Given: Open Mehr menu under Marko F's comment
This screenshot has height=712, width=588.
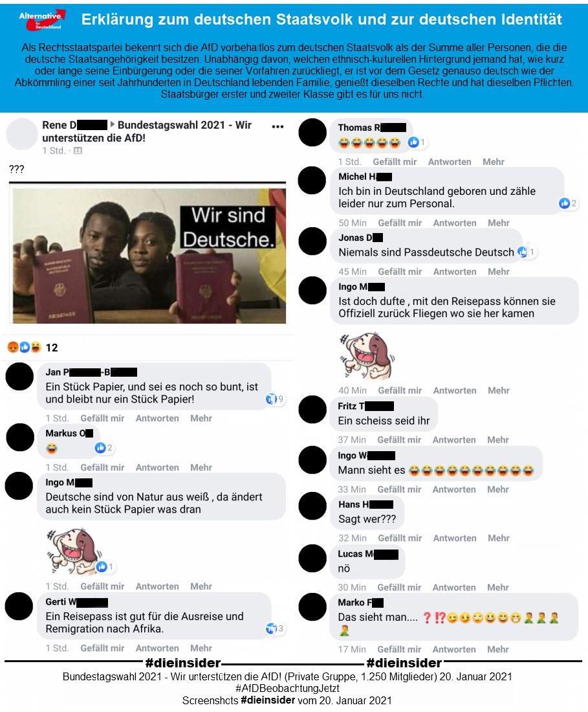Looking at the screenshot, I should 497,649.
